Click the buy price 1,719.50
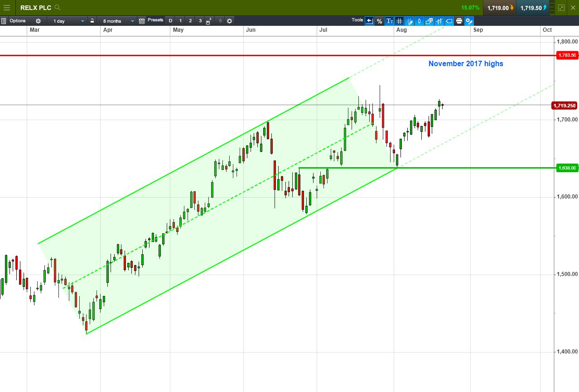 (533, 8)
